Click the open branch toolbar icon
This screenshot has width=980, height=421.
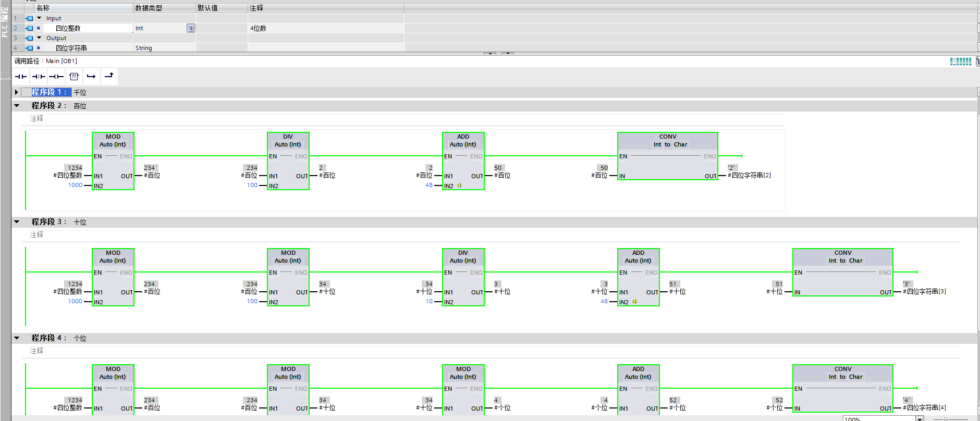click(x=91, y=77)
